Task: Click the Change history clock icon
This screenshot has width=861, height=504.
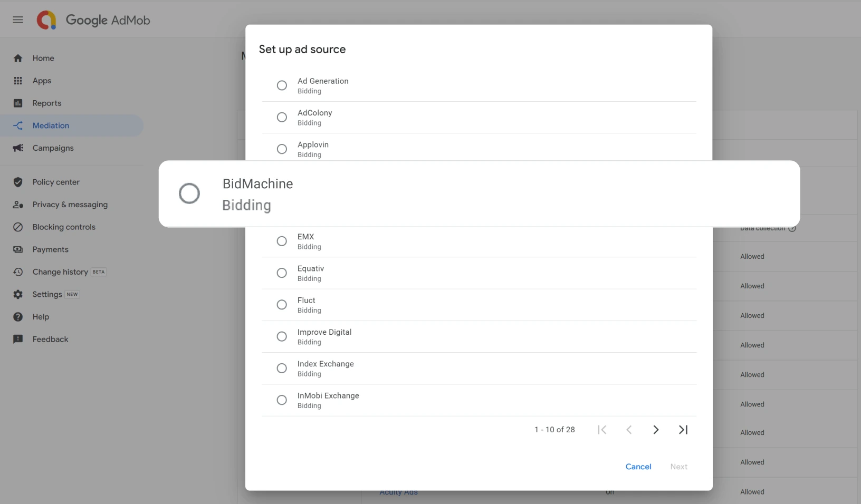Action: [x=18, y=272]
